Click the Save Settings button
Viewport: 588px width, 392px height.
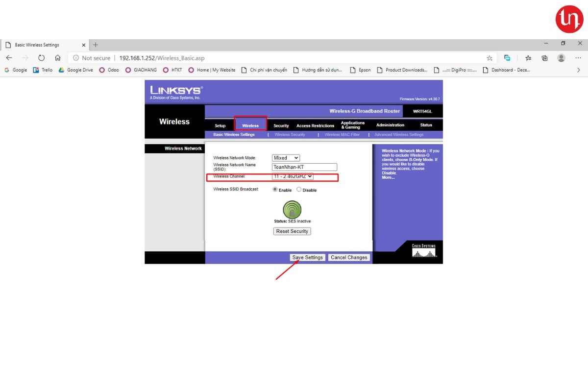click(x=308, y=257)
